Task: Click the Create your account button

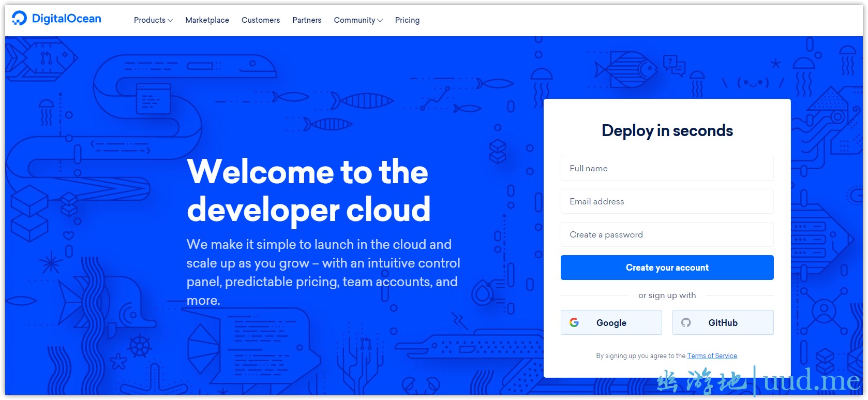Action: point(667,268)
